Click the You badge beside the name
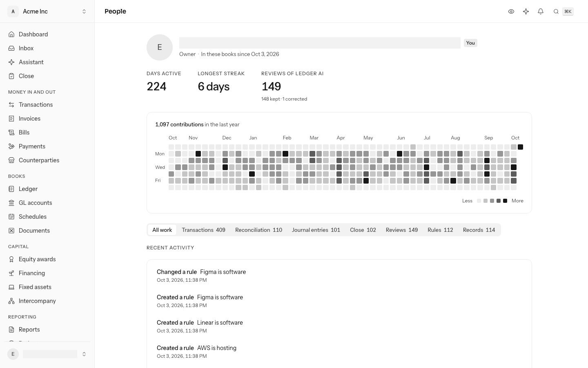This screenshot has height=368, width=588. coord(470,43)
